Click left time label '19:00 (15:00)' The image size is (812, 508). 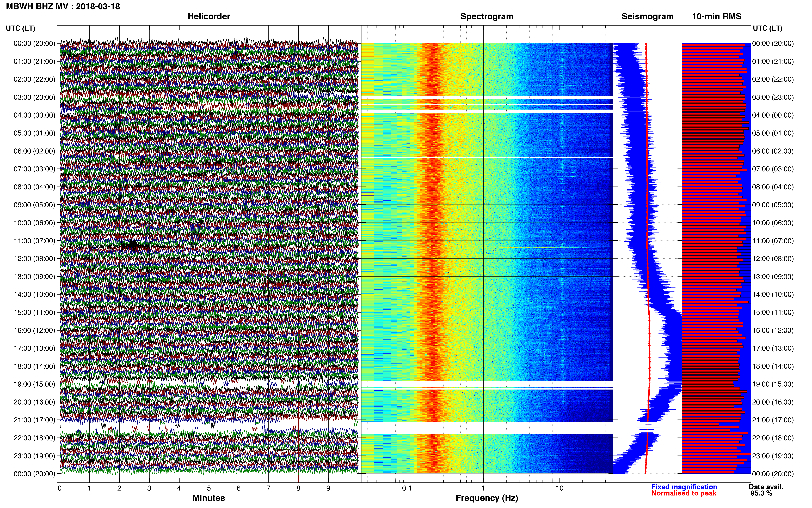click(x=34, y=384)
